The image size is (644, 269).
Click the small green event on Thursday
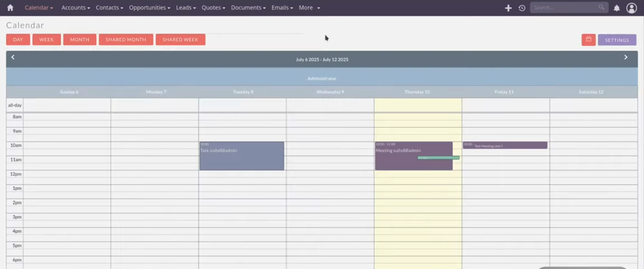coord(439,158)
